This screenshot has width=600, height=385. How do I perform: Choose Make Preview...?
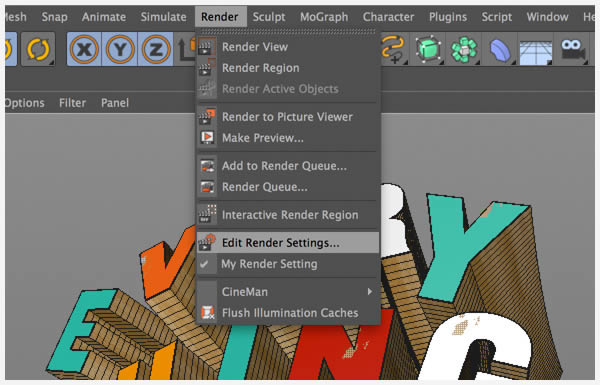[288, 138]
